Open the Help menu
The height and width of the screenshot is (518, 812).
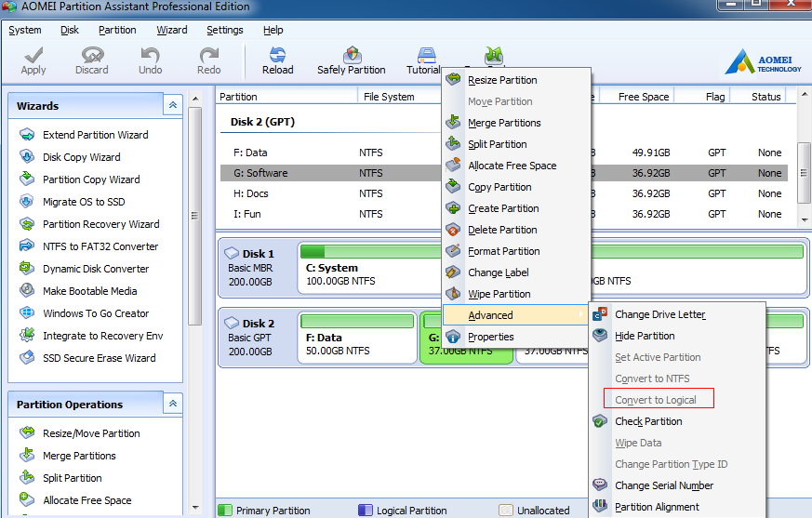click(273, 30)
